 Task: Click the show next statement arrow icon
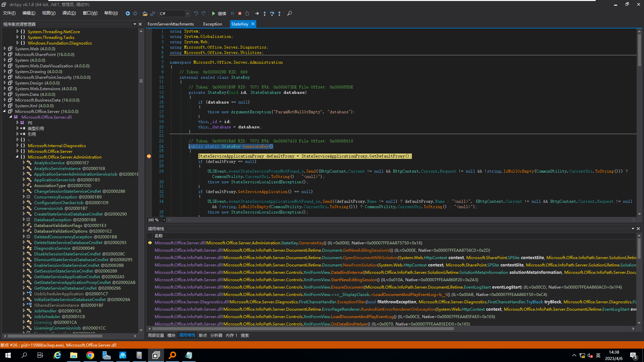[257, 13]
